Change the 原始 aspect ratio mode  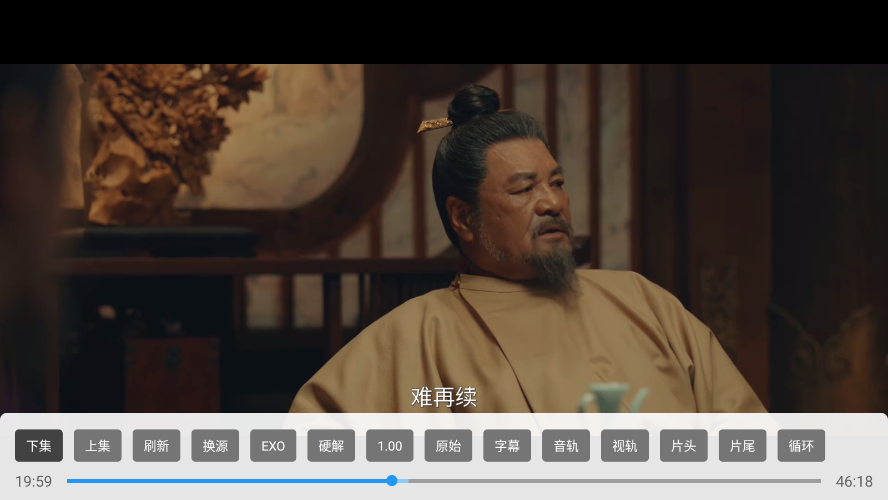(x=449, y=446)
